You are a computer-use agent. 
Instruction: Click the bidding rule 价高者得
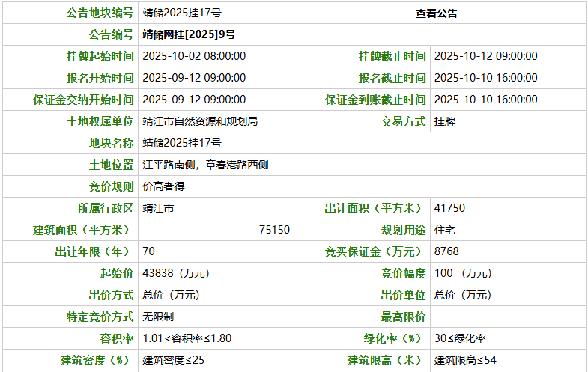[x=163, y=186]
